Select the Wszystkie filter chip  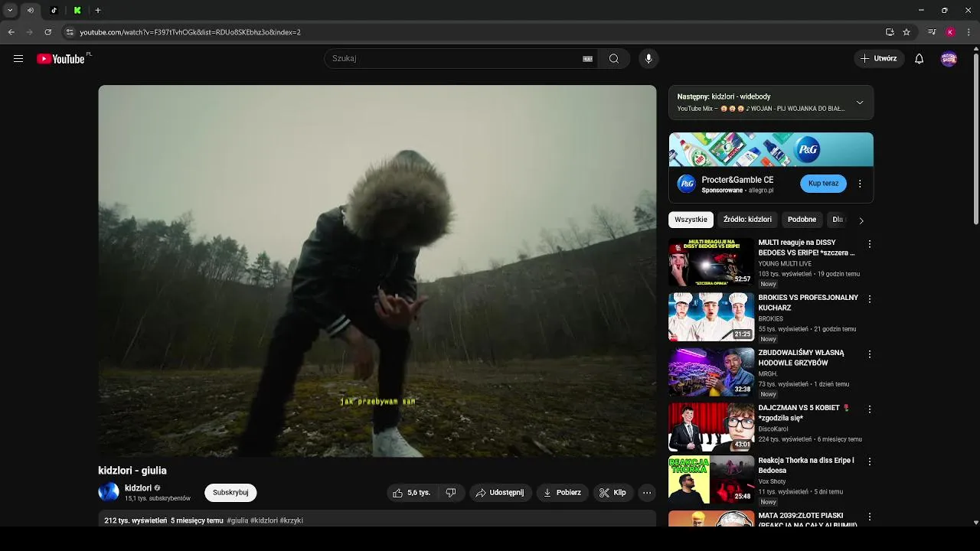691,220
